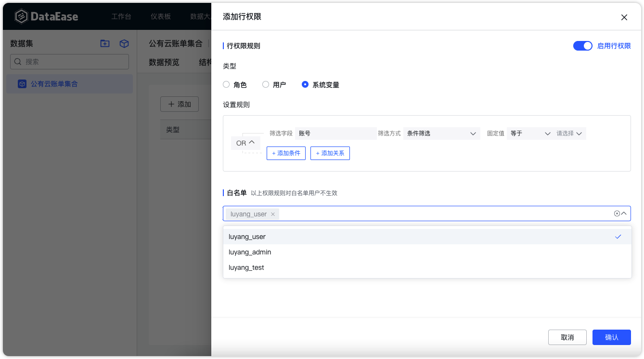The image size is (644, 359).
Task: Open the 条件筛选 filter method dropdown
Action: coord(442,133)
